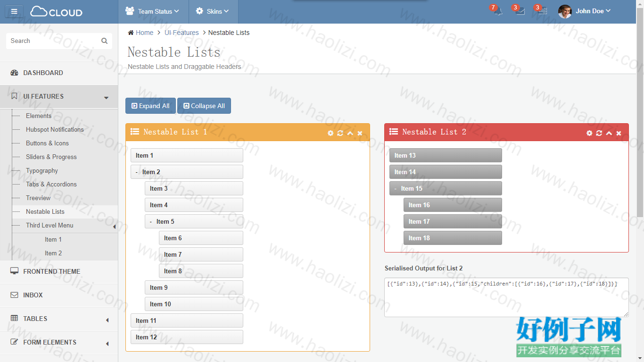Click the Frontend Theme monitor icon
The height and width of the screenshot is (362, 644).
(x=14, y=271)
